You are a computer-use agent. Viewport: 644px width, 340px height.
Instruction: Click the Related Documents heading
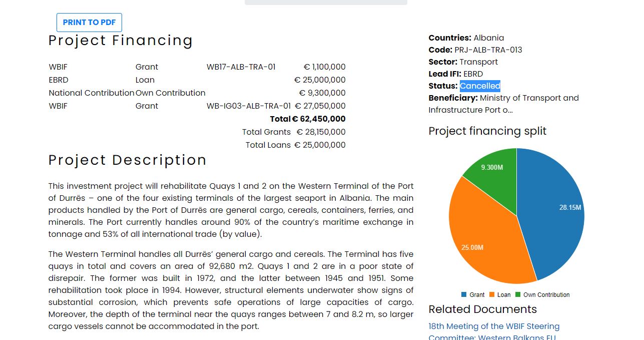(x=482, y=309)
